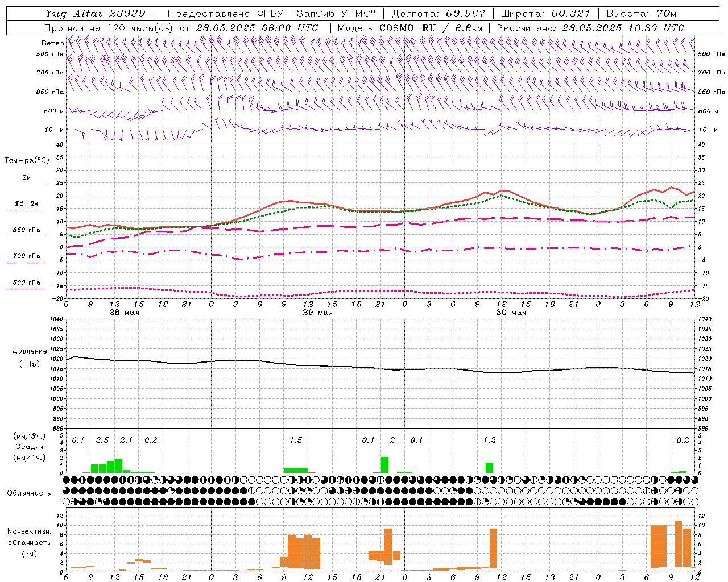
Task: Click the computed time 28.05.2025 10:39 UTC
Action: 623,28
